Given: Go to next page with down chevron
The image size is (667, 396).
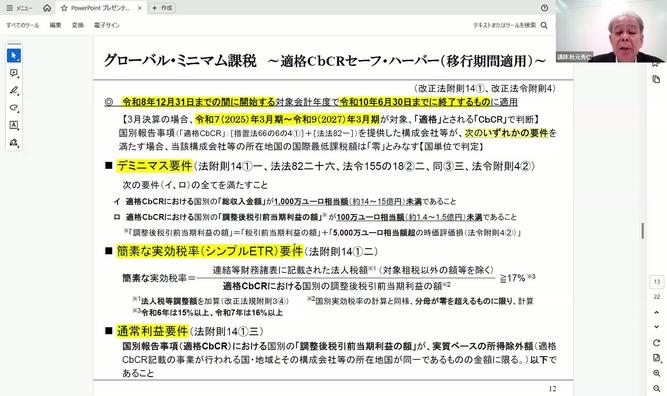Looking at the screenshot, I should click(x=656, y=327).
